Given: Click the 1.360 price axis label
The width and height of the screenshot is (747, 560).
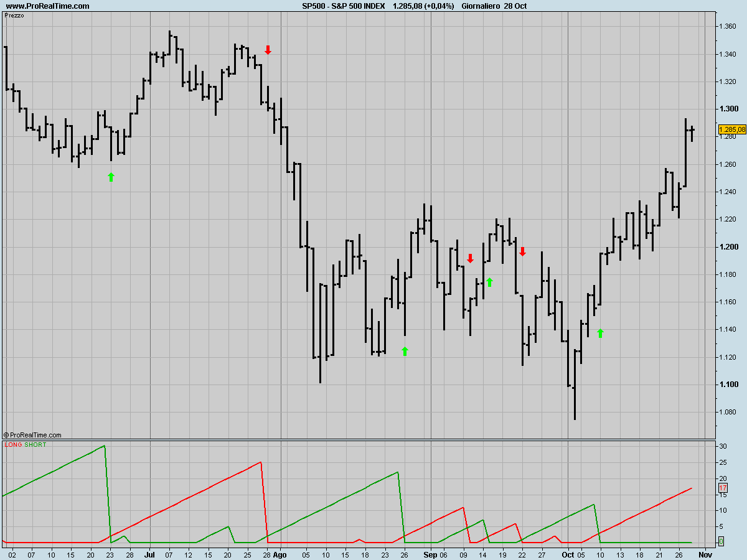Looking at the screenshot, I should click(728, 26).
